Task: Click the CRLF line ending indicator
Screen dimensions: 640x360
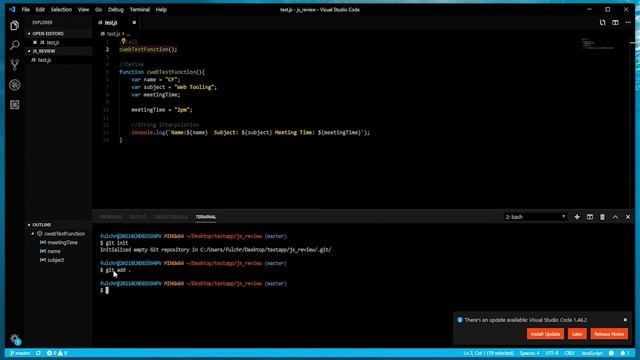Action: 569,353
